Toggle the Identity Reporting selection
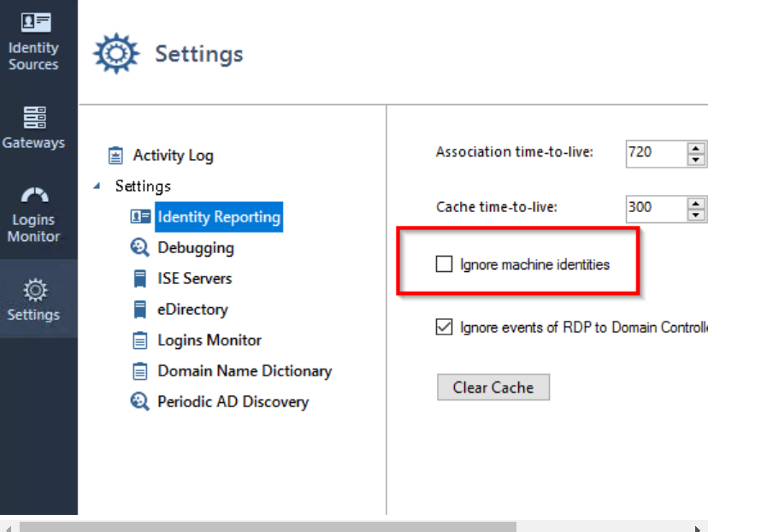The height and width of the screenshot is (532, 767). 218,216
